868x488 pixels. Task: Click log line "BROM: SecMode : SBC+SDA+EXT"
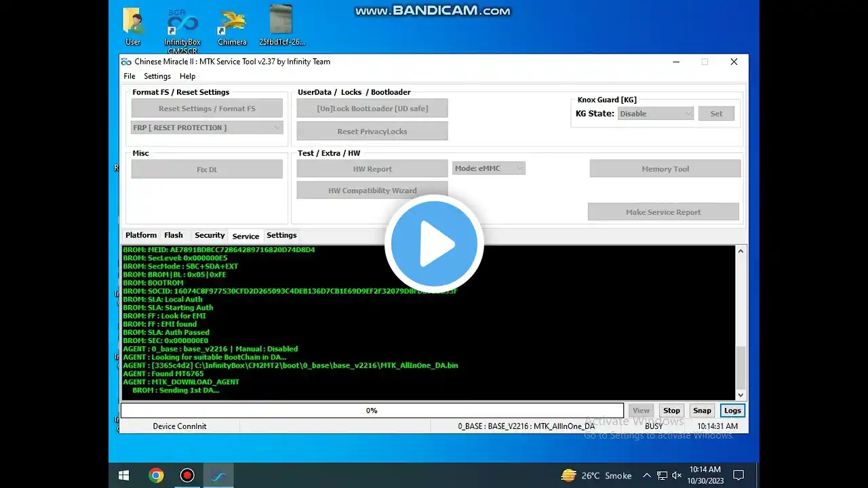(x=180, y=266)
